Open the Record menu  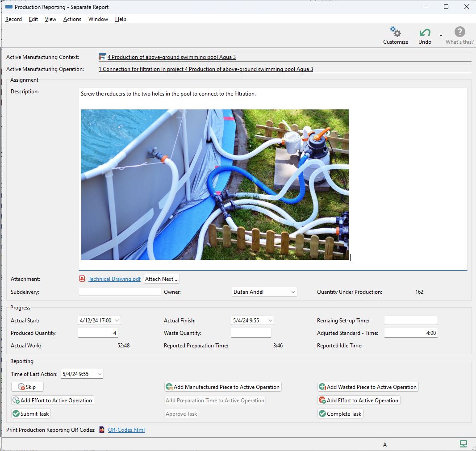point(13,19)
